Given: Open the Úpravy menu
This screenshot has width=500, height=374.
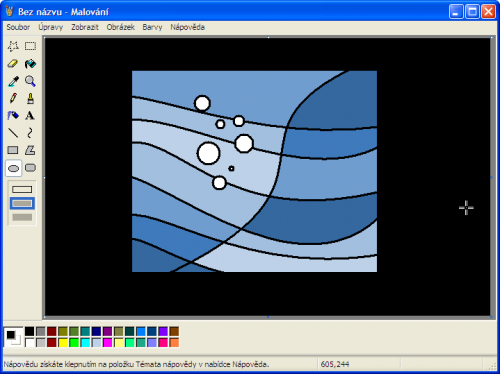Looking at the screenshot, I should 51,27.
